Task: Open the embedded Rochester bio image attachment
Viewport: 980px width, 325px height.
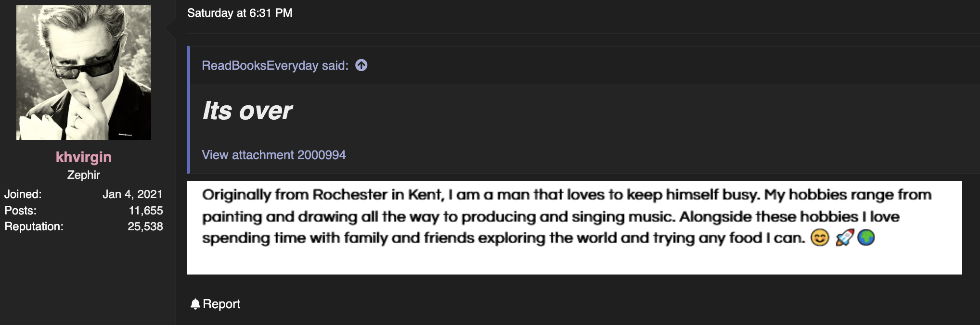Action: point(575,228)
